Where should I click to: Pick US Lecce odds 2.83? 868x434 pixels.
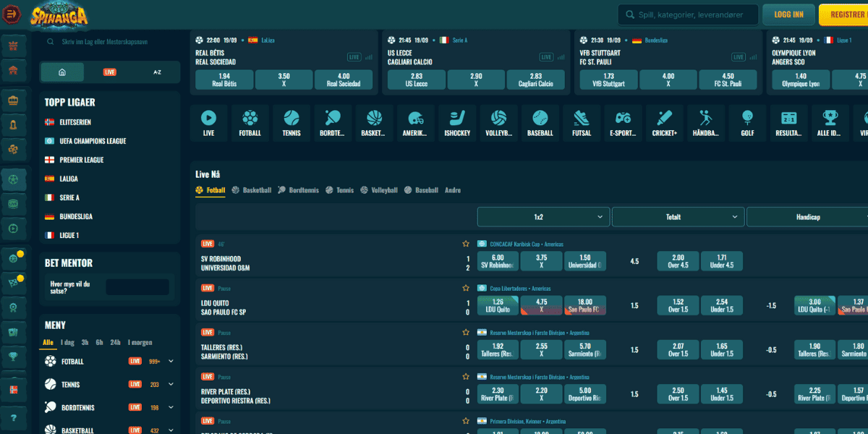click(x=417, y=80)
